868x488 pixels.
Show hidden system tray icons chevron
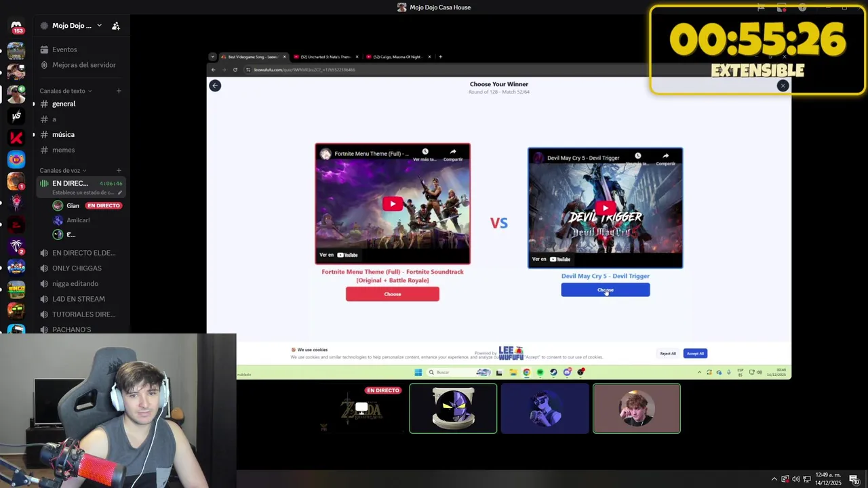pos(774,479)
